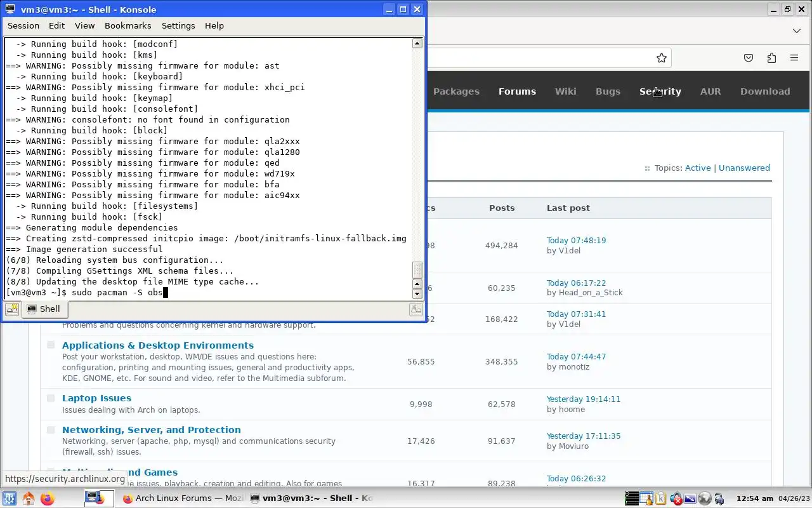Open the home folder icon in the taskbar

coord(28,498)
